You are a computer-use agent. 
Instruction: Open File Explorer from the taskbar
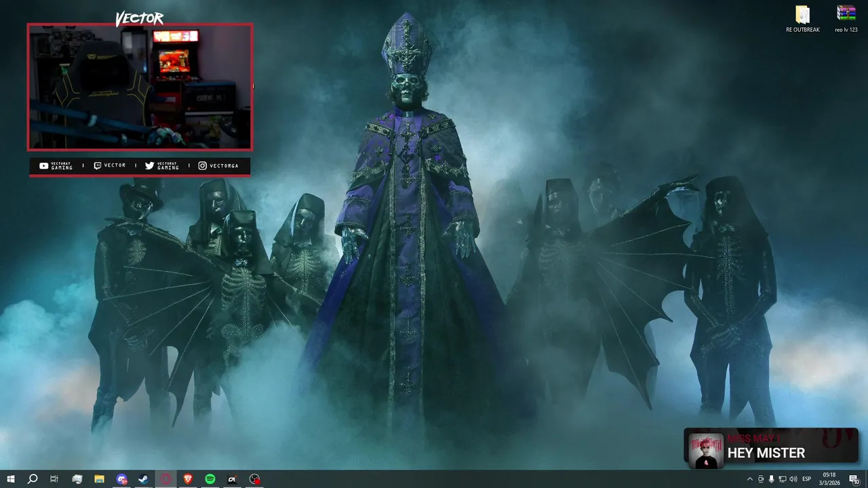pyautogui.click(x=99, y=479)
